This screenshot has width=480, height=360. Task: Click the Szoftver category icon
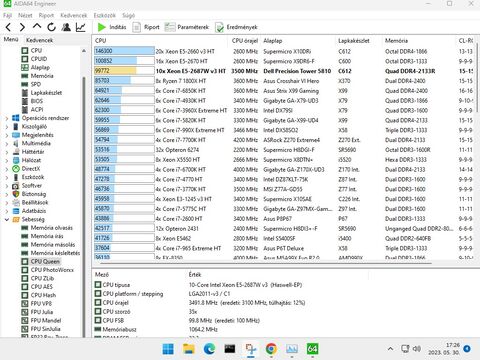pyautogui.click(x=16, y=186)
